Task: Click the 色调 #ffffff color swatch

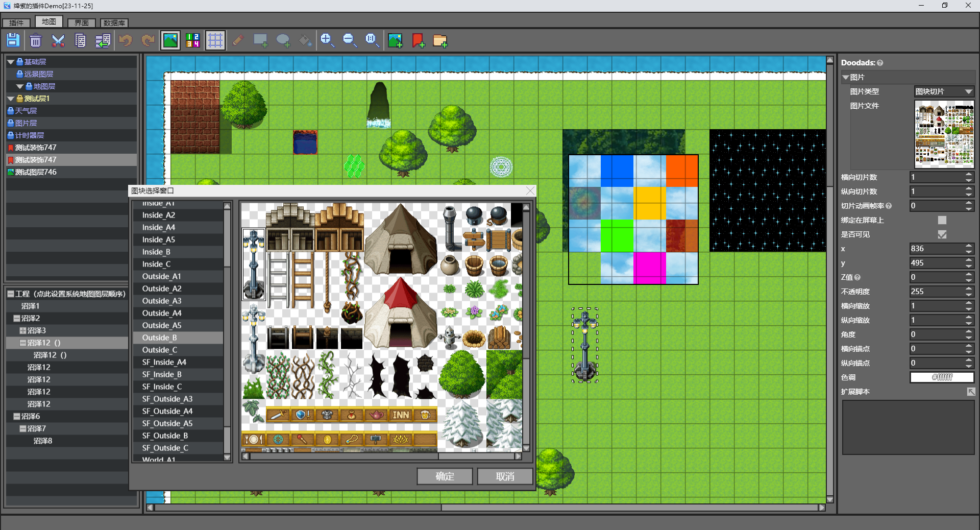Action: click(942, 377)
